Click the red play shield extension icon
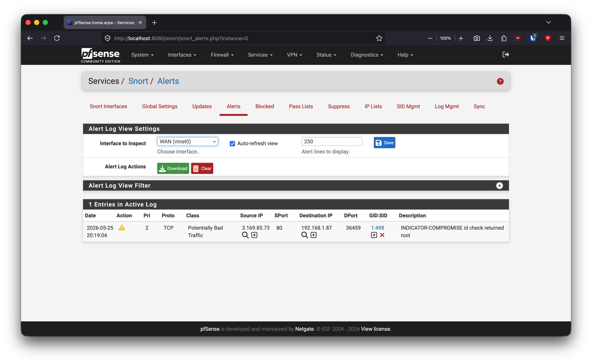 pos(548,38)
